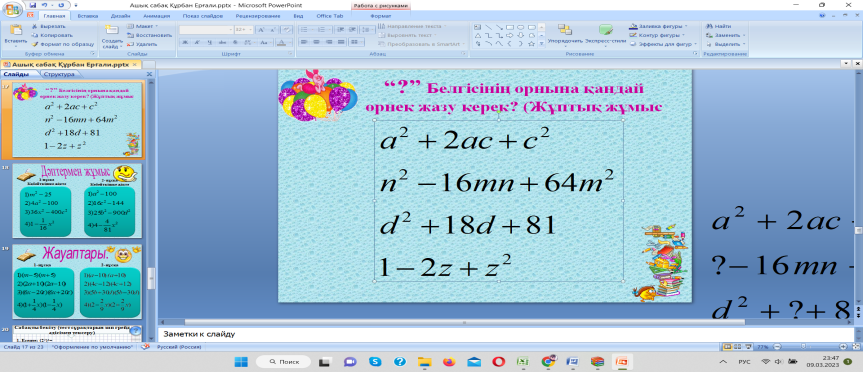Click the Office button orb

(12, 10)
